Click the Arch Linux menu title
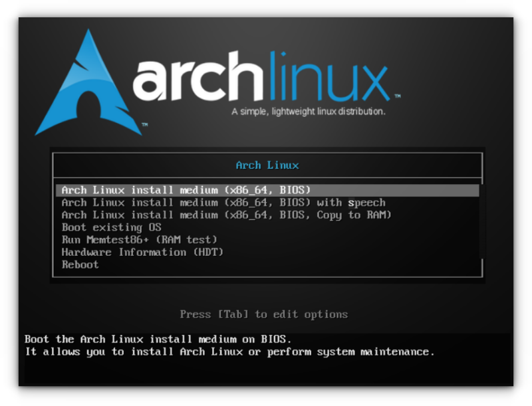Image resolution: width=532 pixels, height=406 pixels. (266, 164)
